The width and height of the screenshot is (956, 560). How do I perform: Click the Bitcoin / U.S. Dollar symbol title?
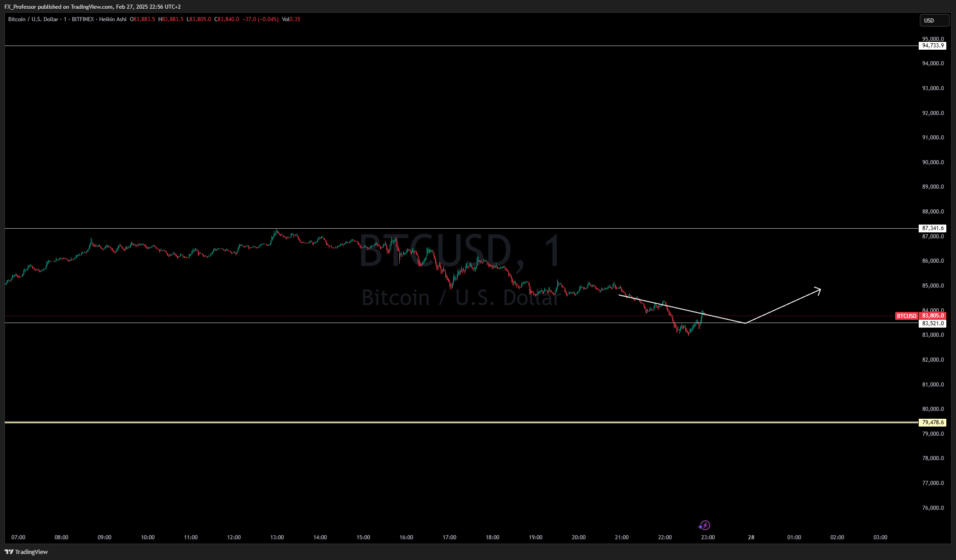pos(33,19)
